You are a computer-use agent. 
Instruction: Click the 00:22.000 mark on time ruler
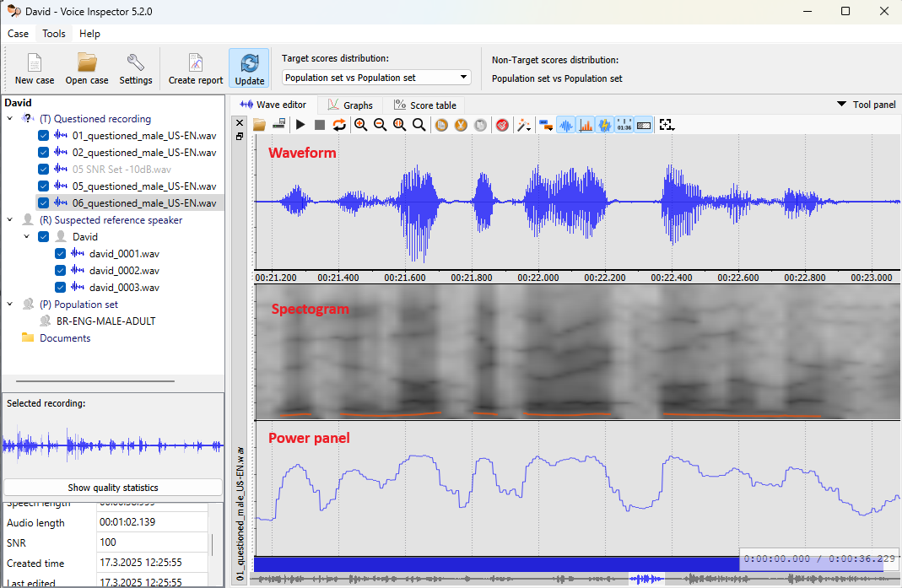pos(537,278)
